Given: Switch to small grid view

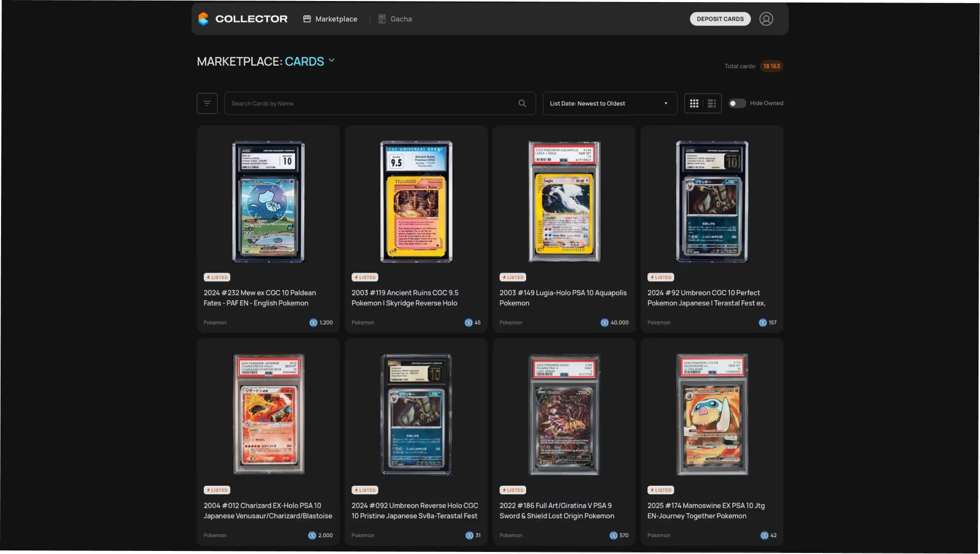Looking at the screenshot, I should (x=694, y=103).
